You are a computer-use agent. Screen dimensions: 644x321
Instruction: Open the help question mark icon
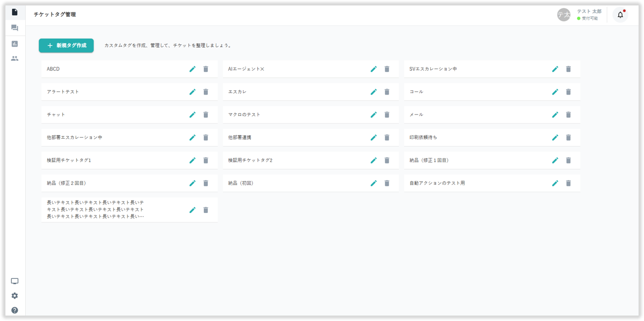click(x=15, y=310)
